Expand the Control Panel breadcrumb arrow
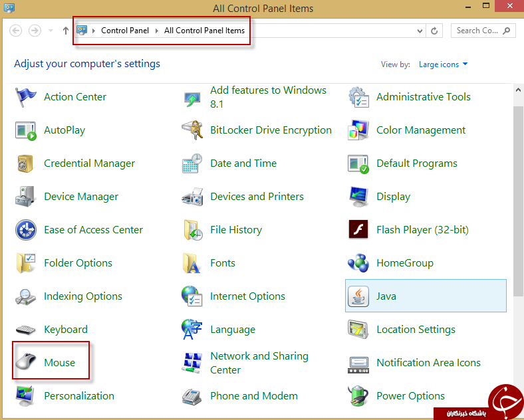The height and width of the screenshot is (420, 524). coord(157,31)
